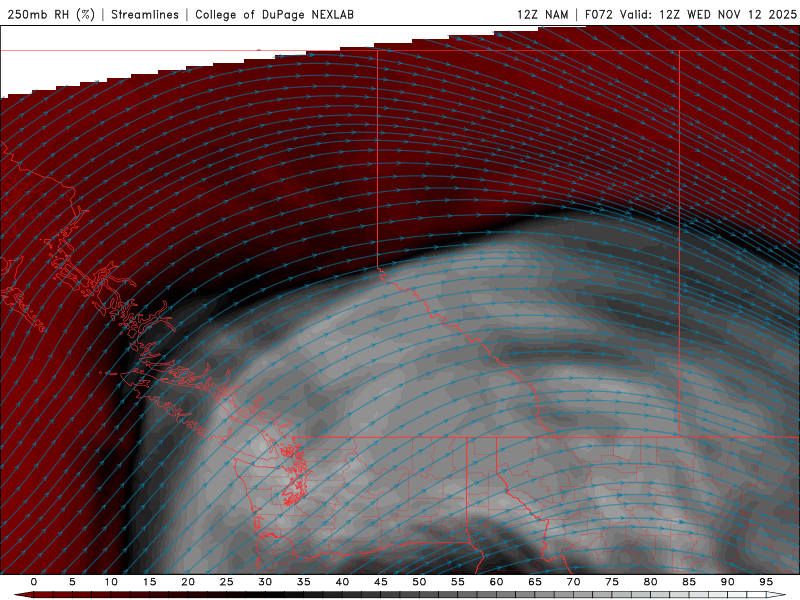Screen dimensions: 800x600
Task: Click the colorbar label '25'
Action: [227, 582]
